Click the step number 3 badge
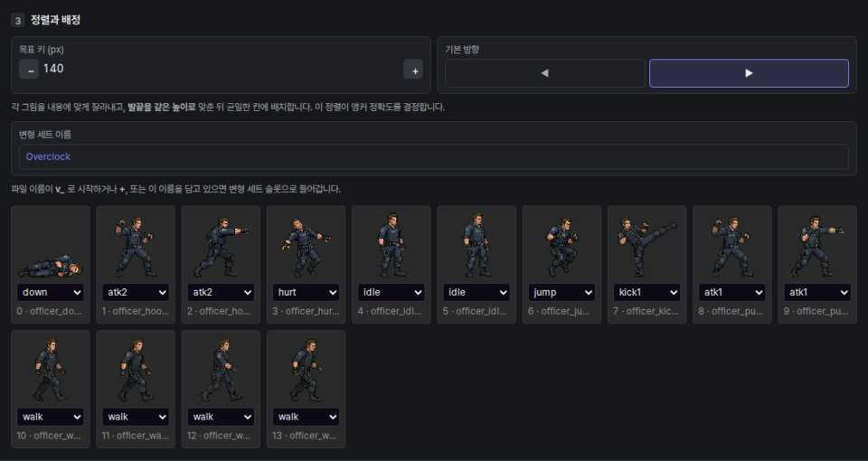The width and height of the screenshot is (868, 461). 18,21
